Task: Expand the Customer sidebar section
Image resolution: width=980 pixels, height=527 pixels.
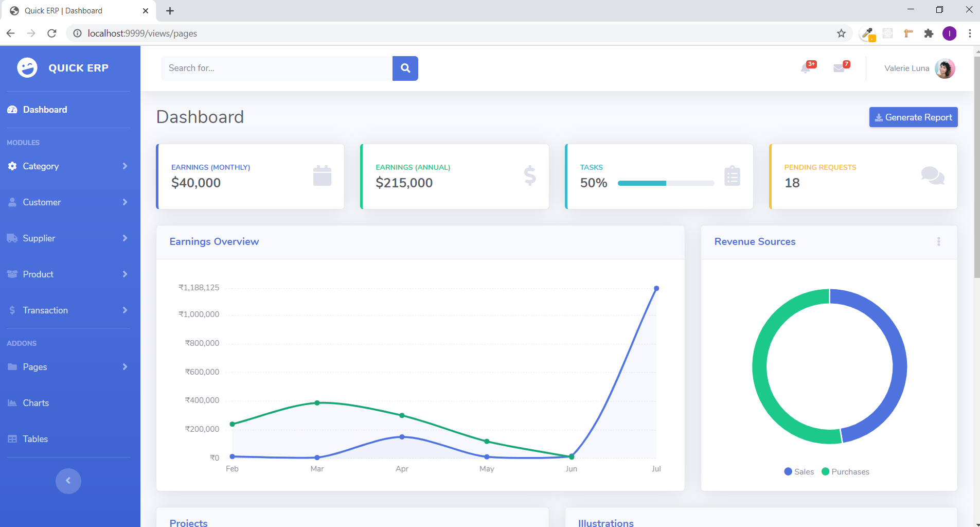Action: 67,202
